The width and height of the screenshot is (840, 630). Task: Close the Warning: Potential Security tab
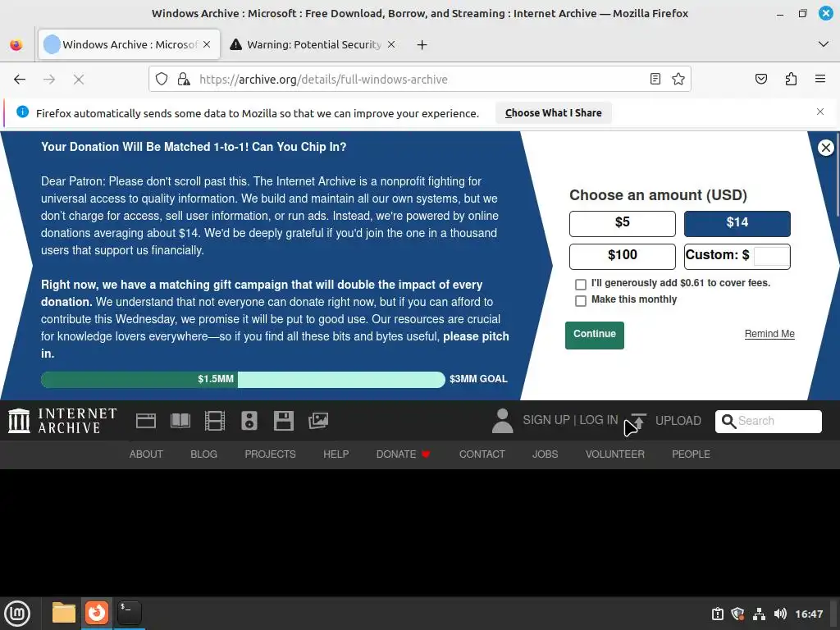[391, 44]
